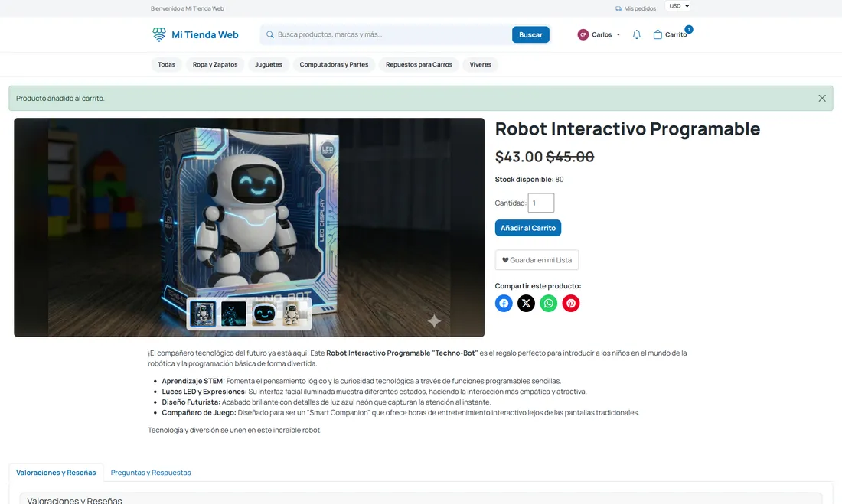842x504 pixels.
Task: Switch to Preguntas y Respuestas tab
Action: pos(151,473)
